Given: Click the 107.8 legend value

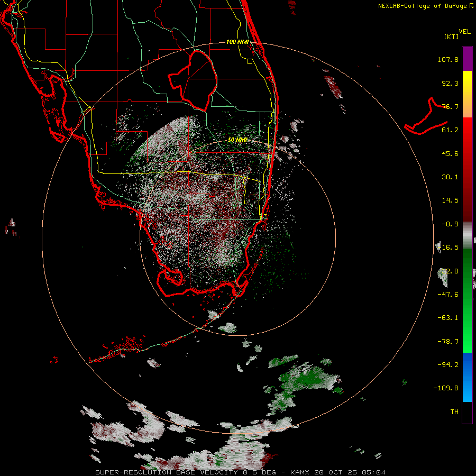Looking at the screenshot, I should point(448,59).
